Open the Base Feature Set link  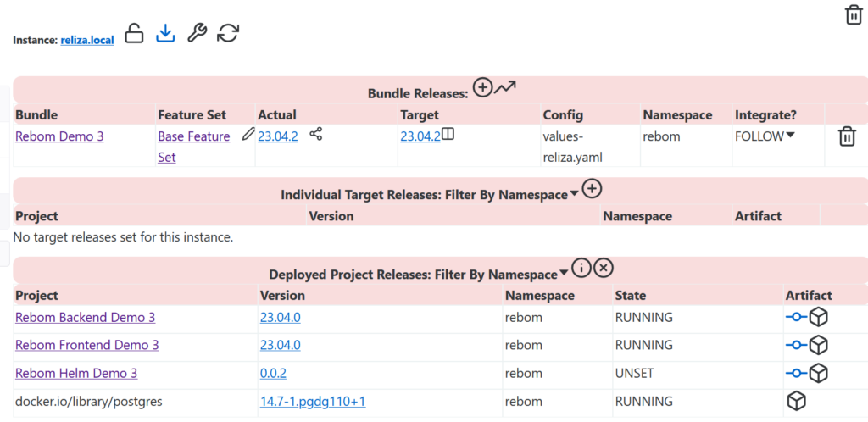click(x=194, y=147)
